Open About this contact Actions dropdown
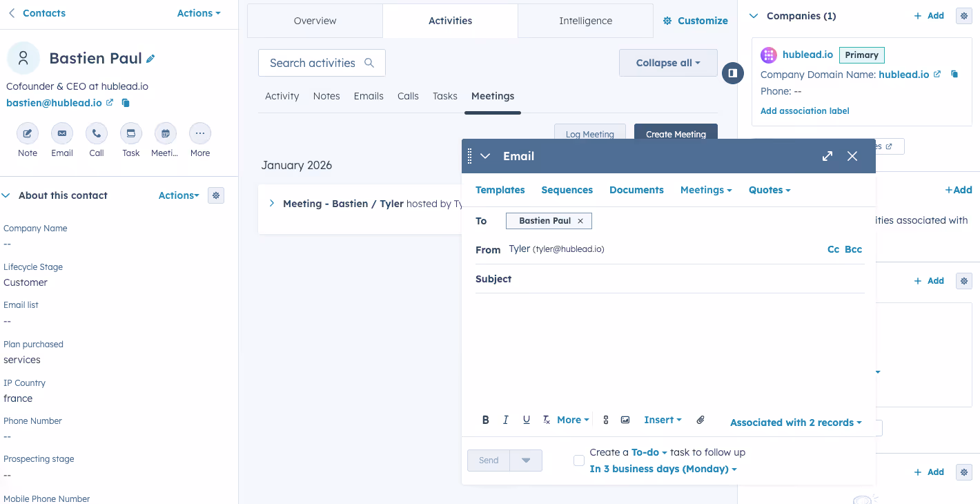The height and width of the screenshot is (504, 980). (x=179, y=195)
